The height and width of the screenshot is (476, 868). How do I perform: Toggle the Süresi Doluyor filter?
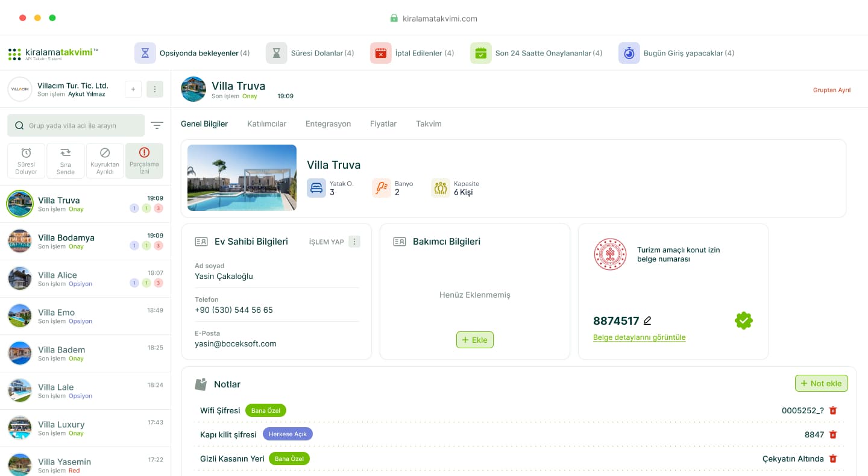26,161
